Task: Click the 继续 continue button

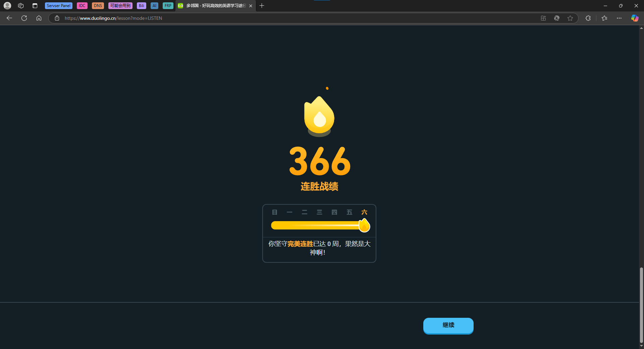Action: point(448,325)
